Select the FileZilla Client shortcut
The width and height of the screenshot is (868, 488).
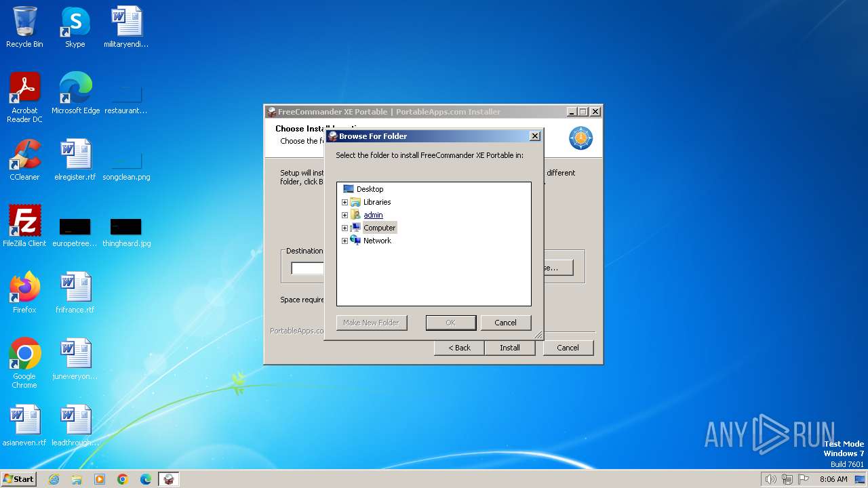coord(24,227)
